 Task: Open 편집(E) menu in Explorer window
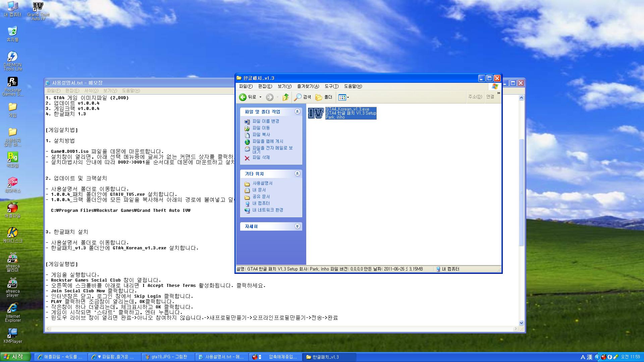pos(265,86)
